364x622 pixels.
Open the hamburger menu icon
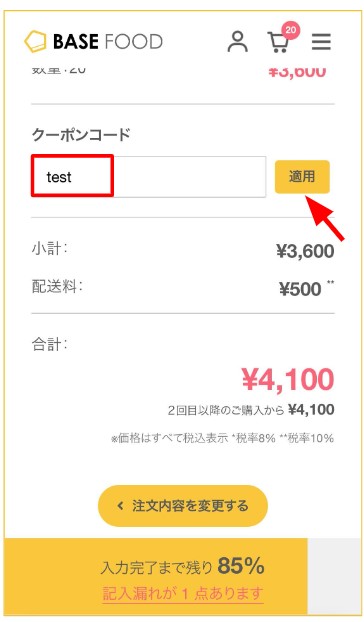click(x=321, y=42)
